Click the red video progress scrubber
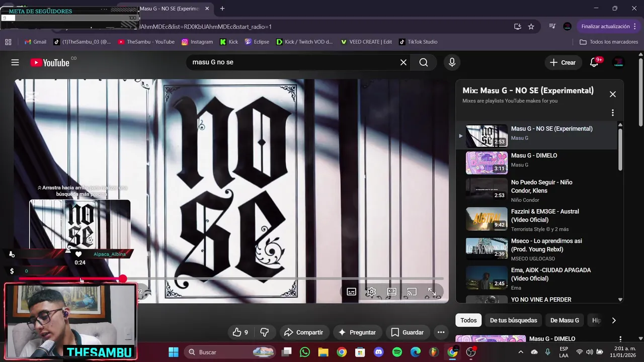The image size is (644, 362). coord(123,279)
